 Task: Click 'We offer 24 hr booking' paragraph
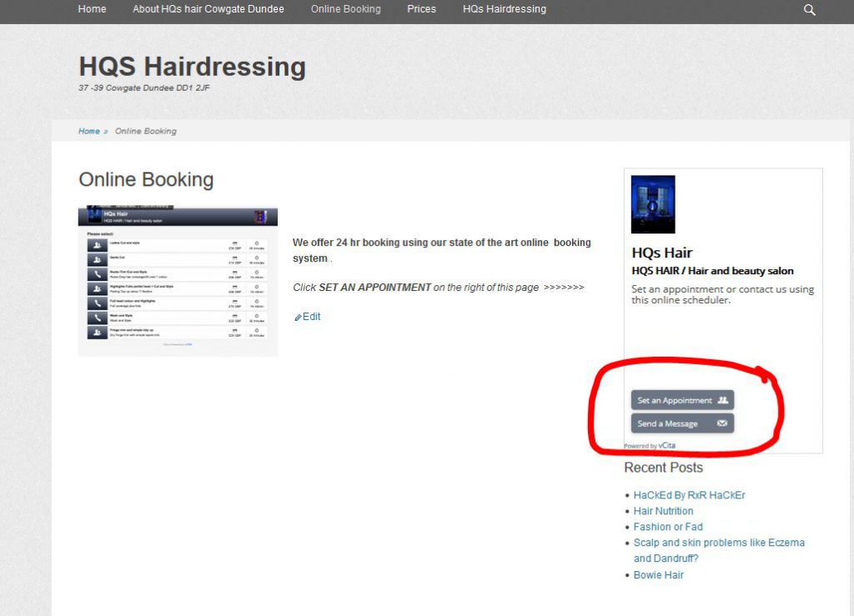tap(442, 250)
